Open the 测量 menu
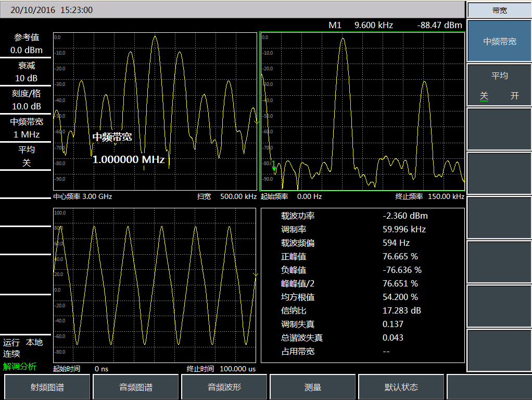The height and width of the screenshot is (400, 532). 313,387
